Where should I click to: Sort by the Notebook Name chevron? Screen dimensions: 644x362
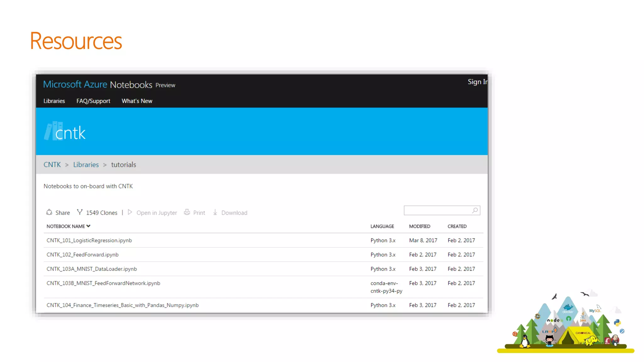click(88, 226)
